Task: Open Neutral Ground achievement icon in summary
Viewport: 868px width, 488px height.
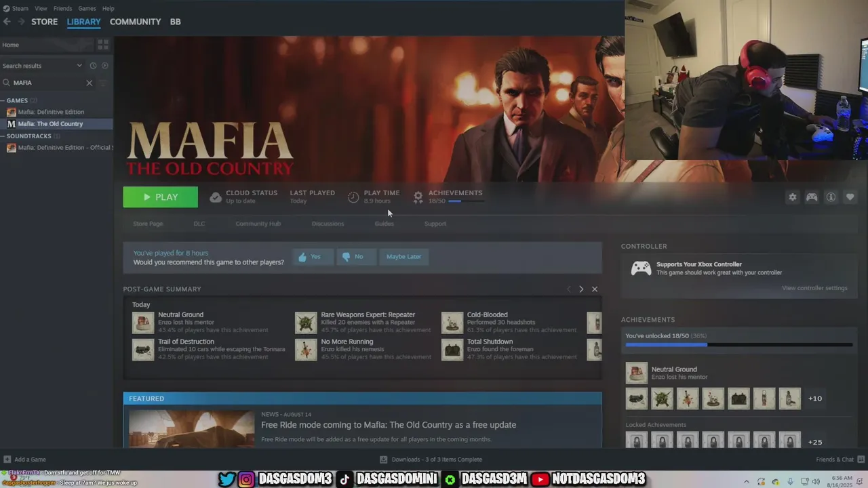Action: pyautogui.click(x=143, y=323)
